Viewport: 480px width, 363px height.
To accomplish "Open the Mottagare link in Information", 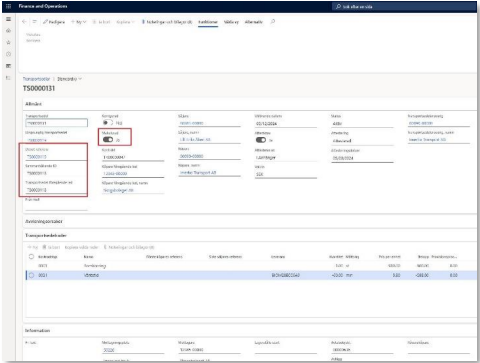I will (x=192, y=350).
